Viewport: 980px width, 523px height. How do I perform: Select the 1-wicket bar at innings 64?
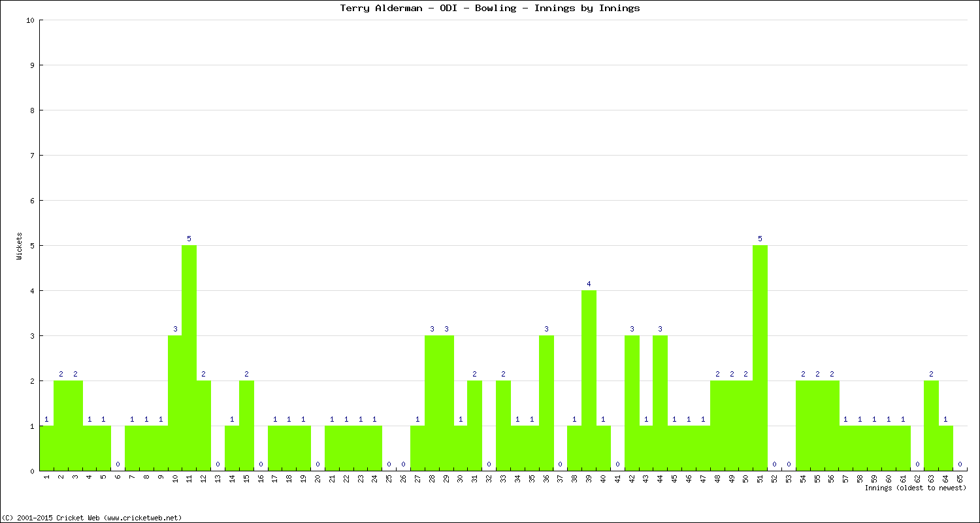coord(945,448)
